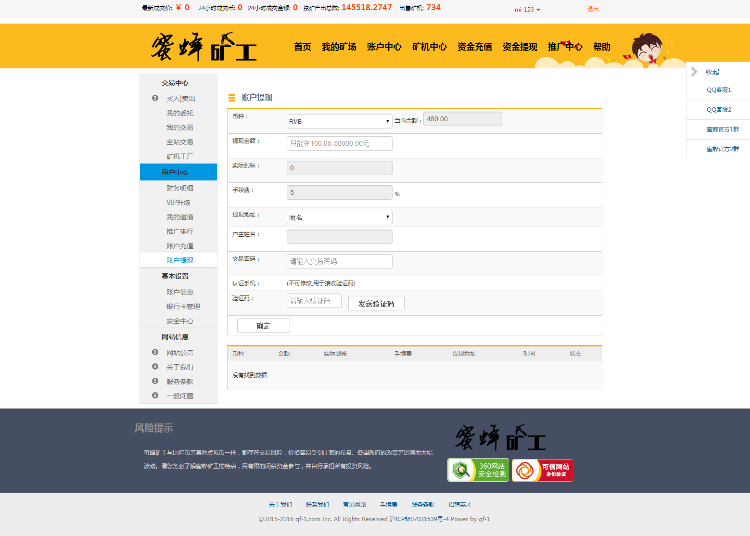Open 资金提现 in the navigation bar
The image size is (750, 536).
520,47
